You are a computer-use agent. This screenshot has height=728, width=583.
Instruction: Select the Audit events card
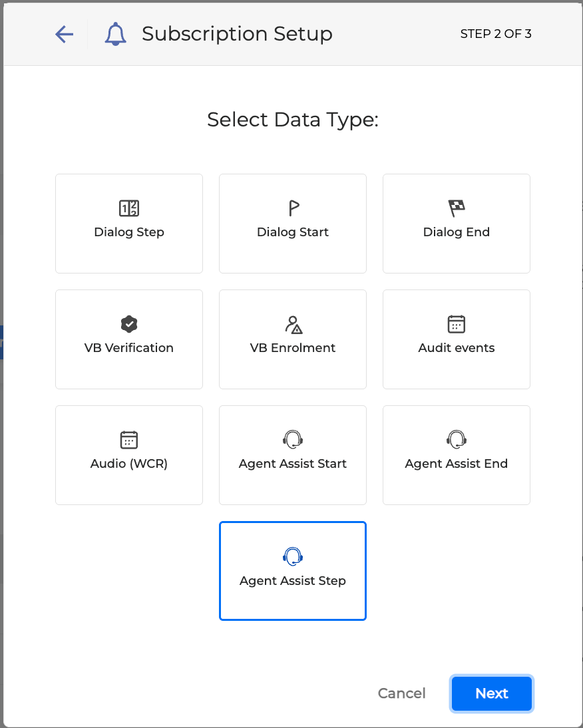click(457, 339)
